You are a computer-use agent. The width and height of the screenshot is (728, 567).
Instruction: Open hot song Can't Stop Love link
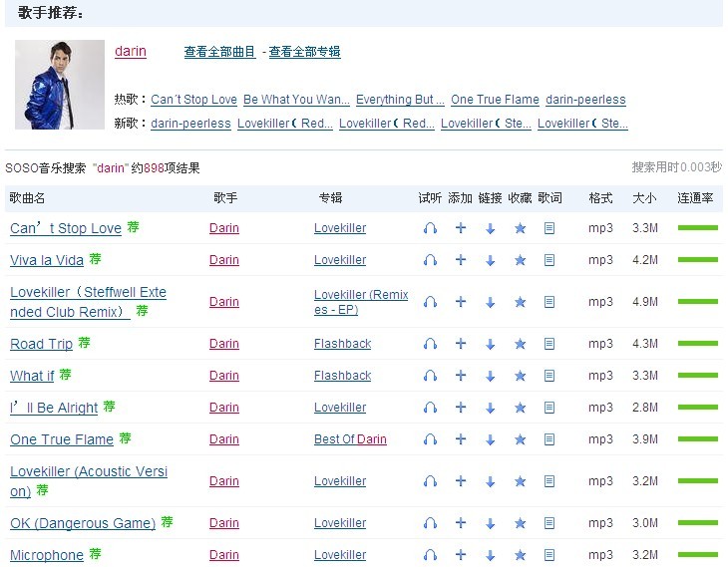click(194, 100)
